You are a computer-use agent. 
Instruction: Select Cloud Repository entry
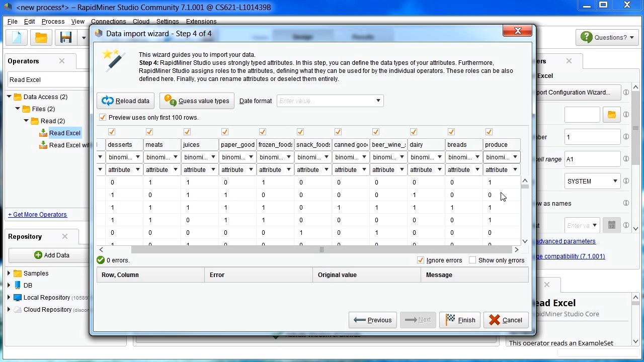pyautogui.click(x=48, y=310)
